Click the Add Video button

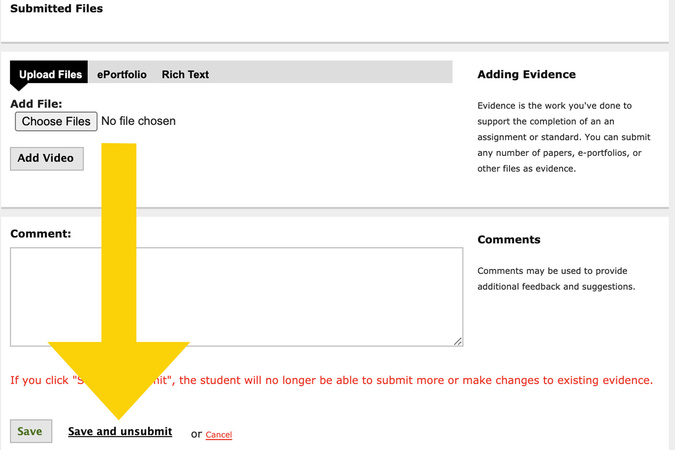46,158
